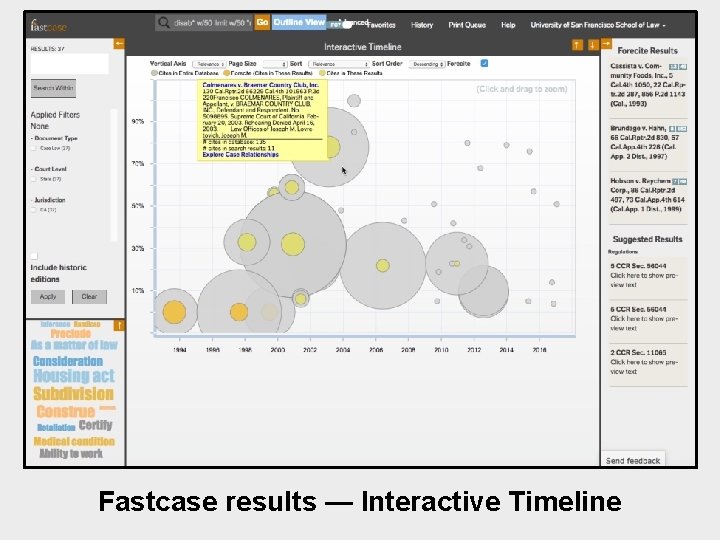Open the Vertical Axis dropdown
The height and width of the screenshot is (540, 720).
pyautogui.click(x=209, y=64)
